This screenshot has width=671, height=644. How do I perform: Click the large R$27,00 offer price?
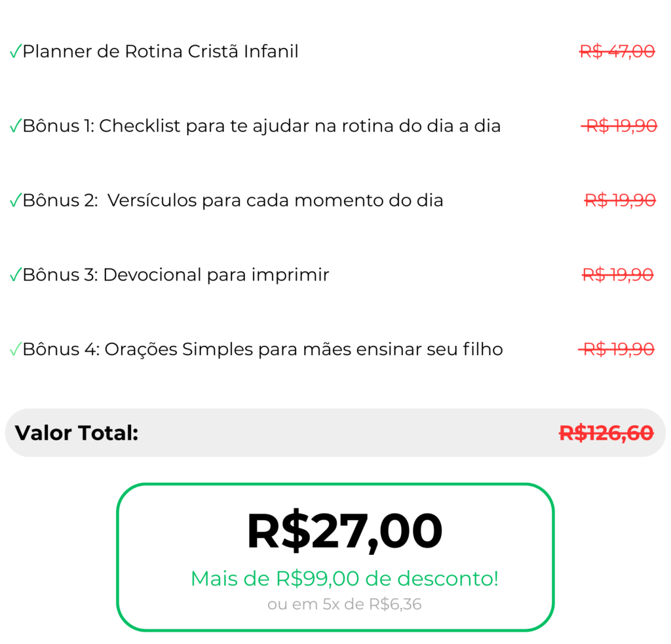pos(345,531)
